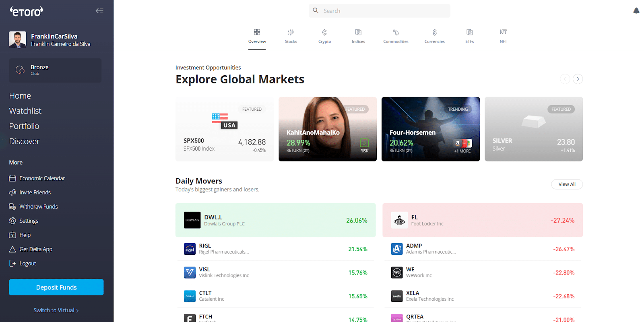Click the Economic Calendar icon
The width and height of the screenshot is (644, 322).
[x=12, y=178]
